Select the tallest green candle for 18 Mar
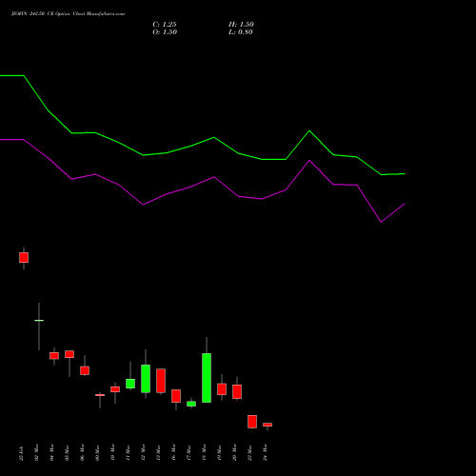476x476 pixels. [x=207, y=378]
